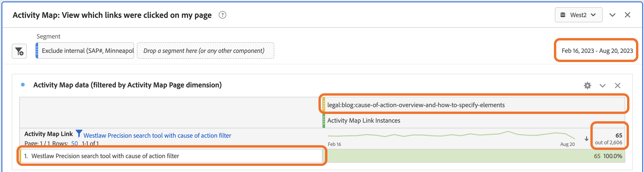Click the blue data source dot
The image size is (644, 172).
coord(23,85)
